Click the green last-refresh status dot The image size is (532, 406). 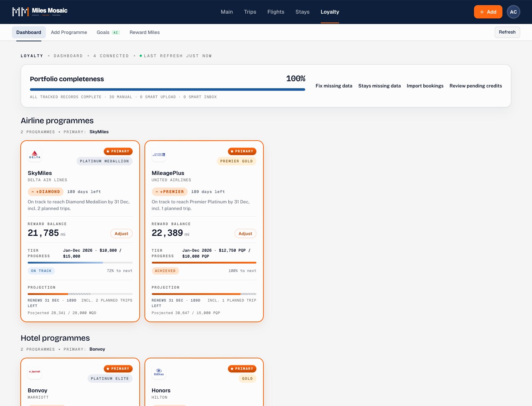click(141, 56)
